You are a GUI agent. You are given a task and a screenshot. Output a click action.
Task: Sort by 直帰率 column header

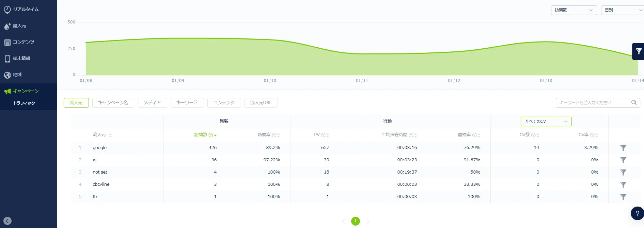tap(464, 135)
